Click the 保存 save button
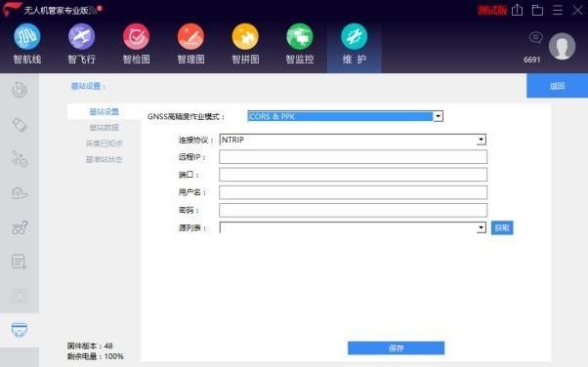The height and width of the screenshot is (367, 588). (x=396, y=348)
